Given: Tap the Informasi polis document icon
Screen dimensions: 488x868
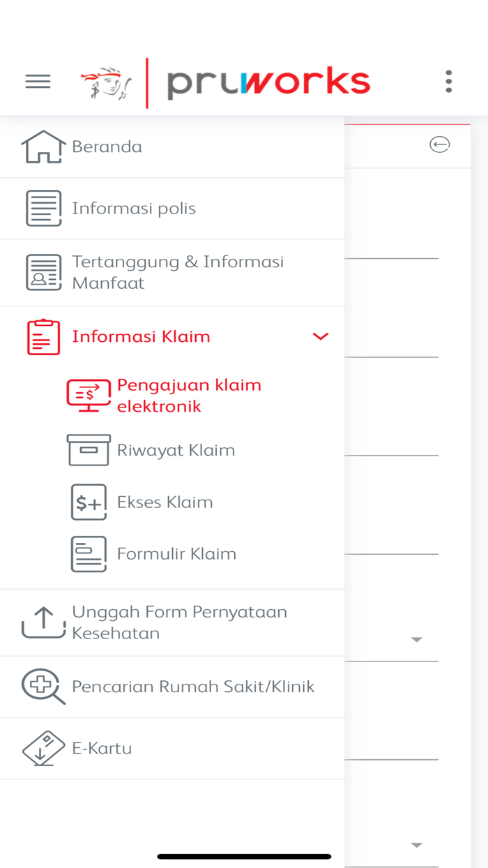Looking at the screenshot, I should tap(43, 208).
